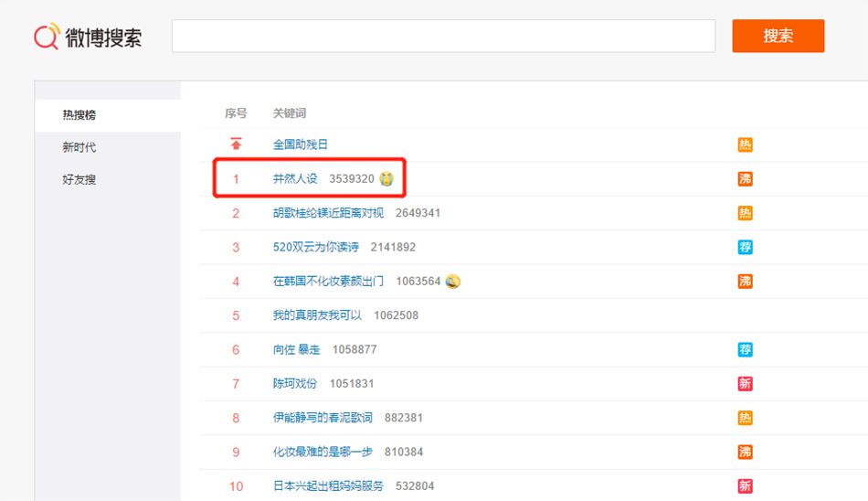Screen dimensions: 868x501
Task: Click the 热 badge for 全国助残日
Action: click(x=745, y=144)
